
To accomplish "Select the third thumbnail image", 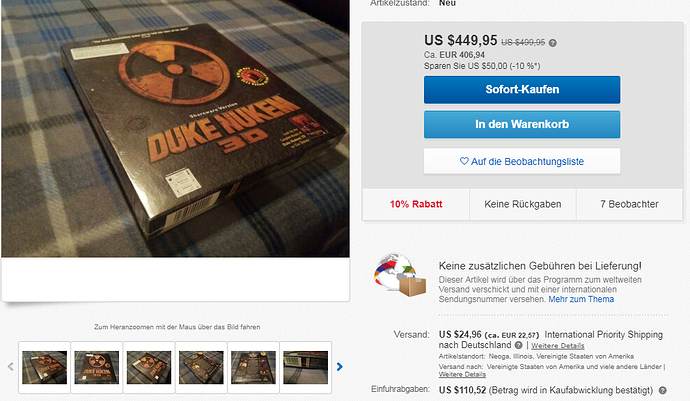I will pos(149,367).
